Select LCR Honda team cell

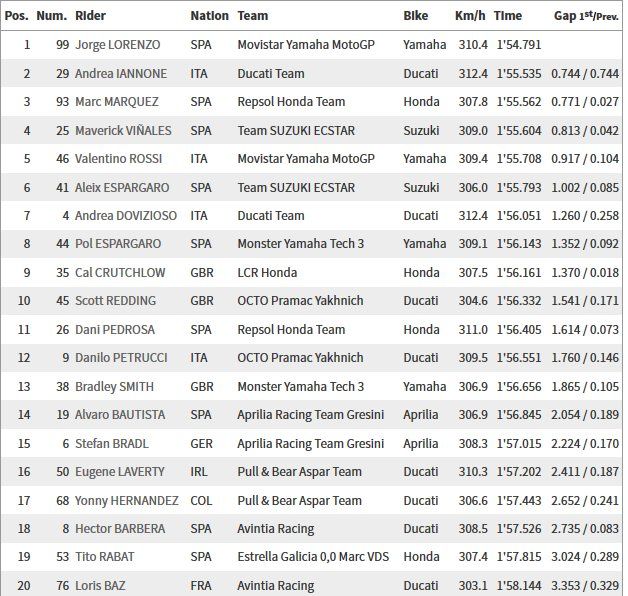pos(267,273)
